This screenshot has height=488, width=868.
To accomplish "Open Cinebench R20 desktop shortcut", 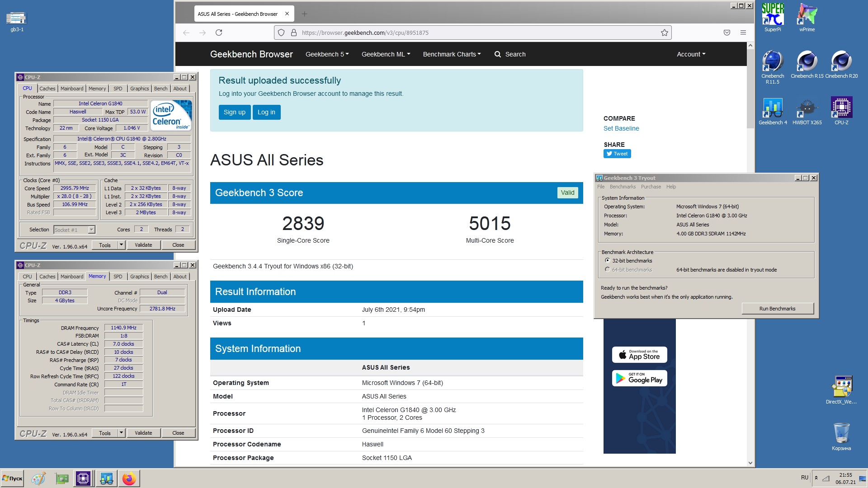I will tap(841, 64).
